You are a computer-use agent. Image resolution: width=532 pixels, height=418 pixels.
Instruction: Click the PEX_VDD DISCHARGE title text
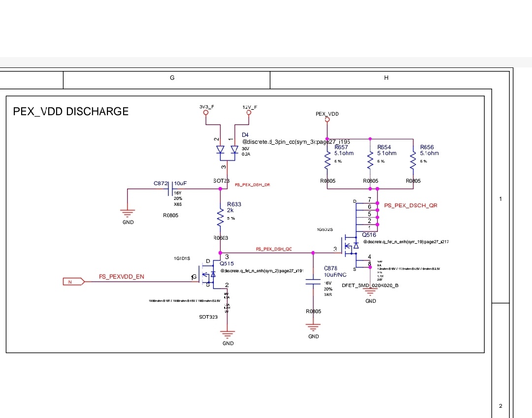[70, 111]
